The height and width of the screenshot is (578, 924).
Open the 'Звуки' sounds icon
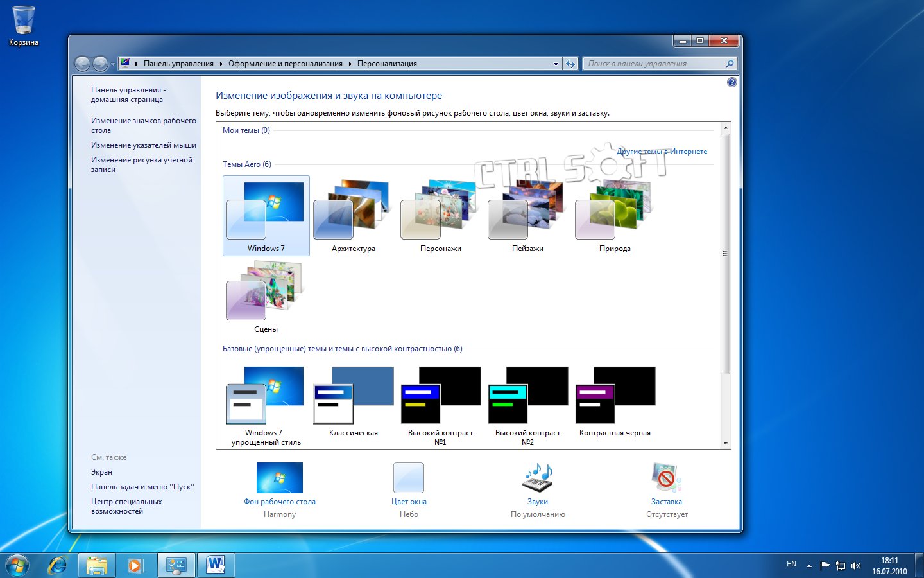[538, 478]
